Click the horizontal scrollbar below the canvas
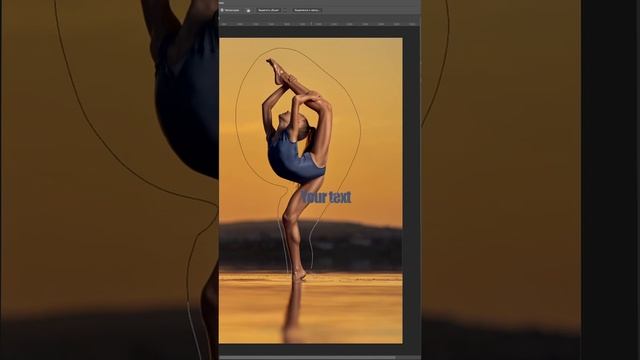 coord(307,358)
